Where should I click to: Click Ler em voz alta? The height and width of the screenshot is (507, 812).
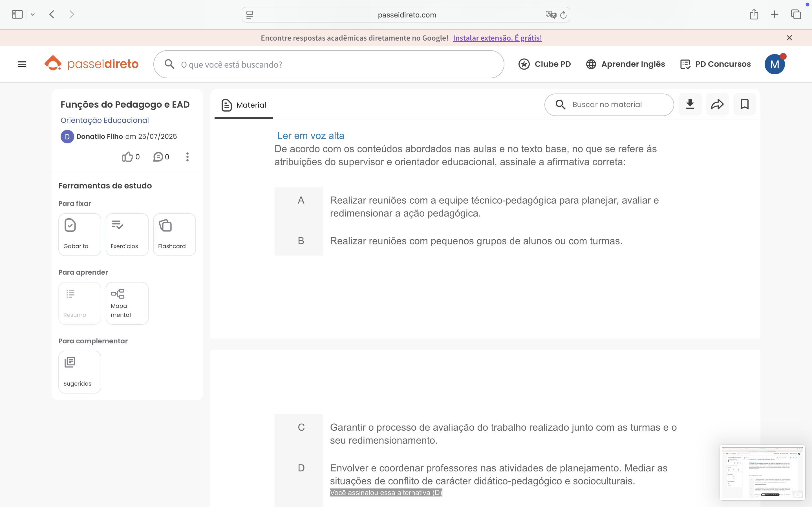click(310, 135)
